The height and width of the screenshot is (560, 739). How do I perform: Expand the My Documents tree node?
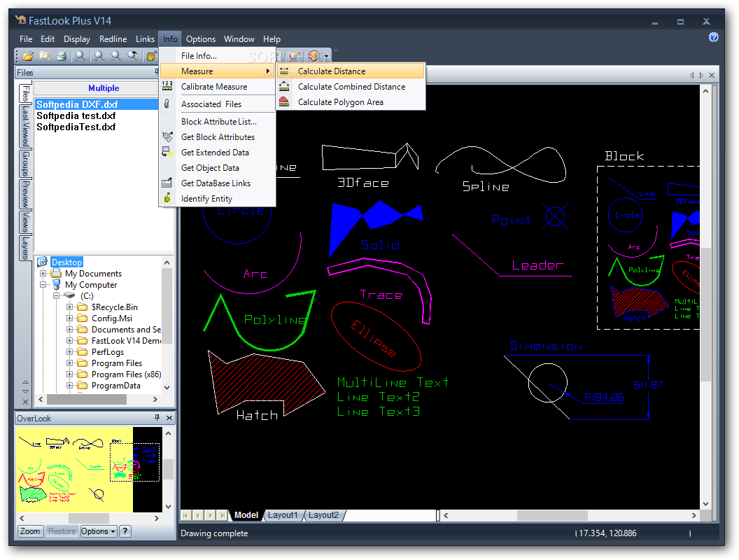click(43, 274)
